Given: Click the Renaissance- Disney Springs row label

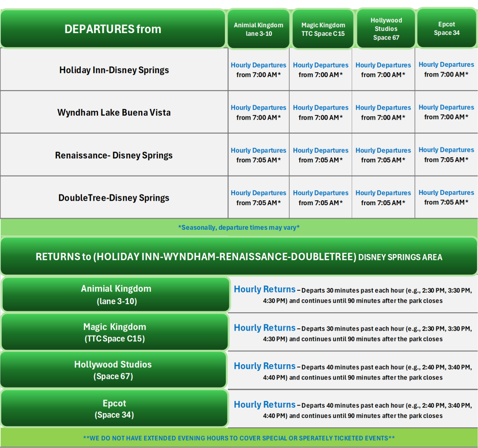Looking at the screenshot, I should coord(114,155).
